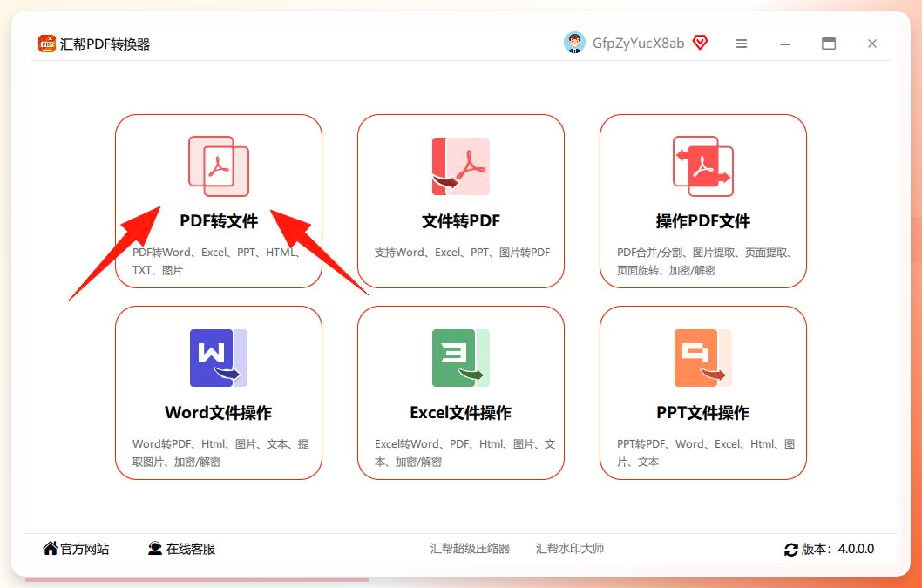Click the home icon beside 官方网站
Viewport: 922px width, 588px height.
tap(51, 549)
